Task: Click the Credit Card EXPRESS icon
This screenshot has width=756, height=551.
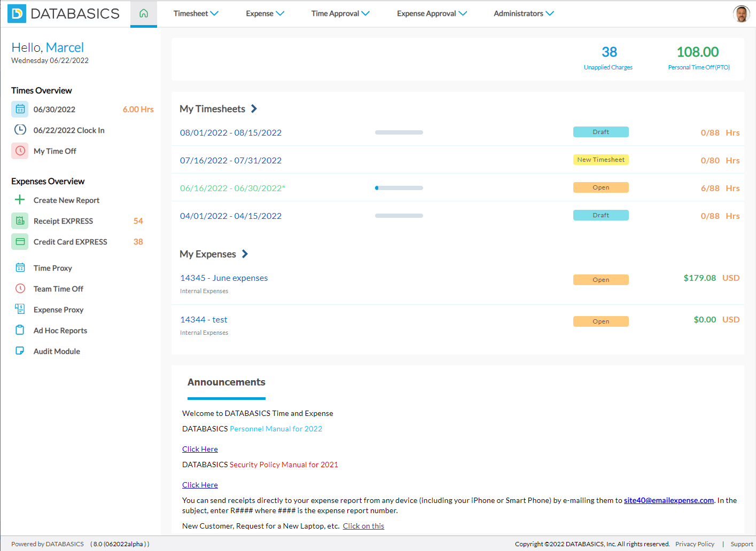Action: click(20, 241)
